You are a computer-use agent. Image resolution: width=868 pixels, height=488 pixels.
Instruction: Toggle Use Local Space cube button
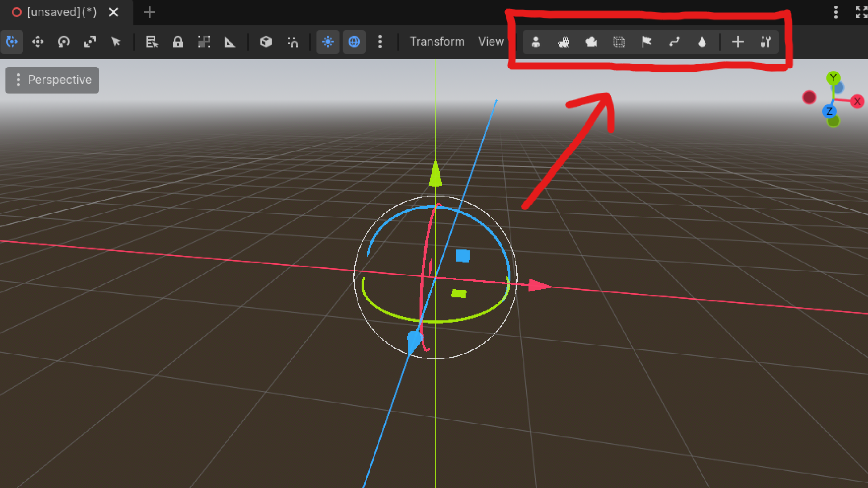[266, 42]
